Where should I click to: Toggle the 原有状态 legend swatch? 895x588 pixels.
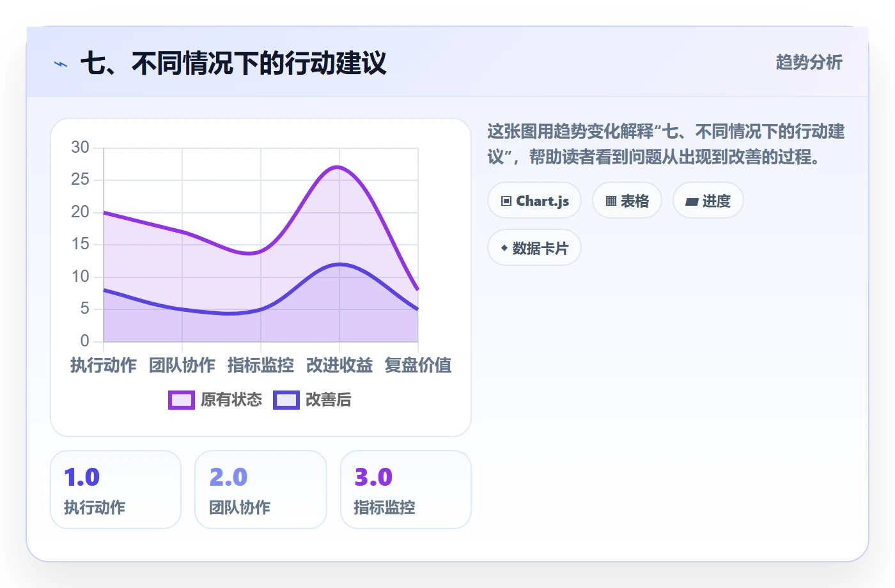click(182, 400)
